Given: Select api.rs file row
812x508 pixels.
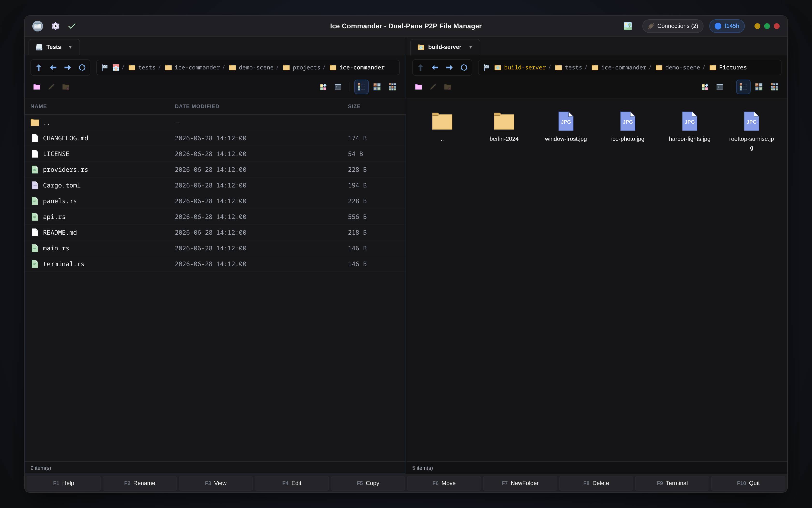Looking at the screenshot, I should coord(215,217).
